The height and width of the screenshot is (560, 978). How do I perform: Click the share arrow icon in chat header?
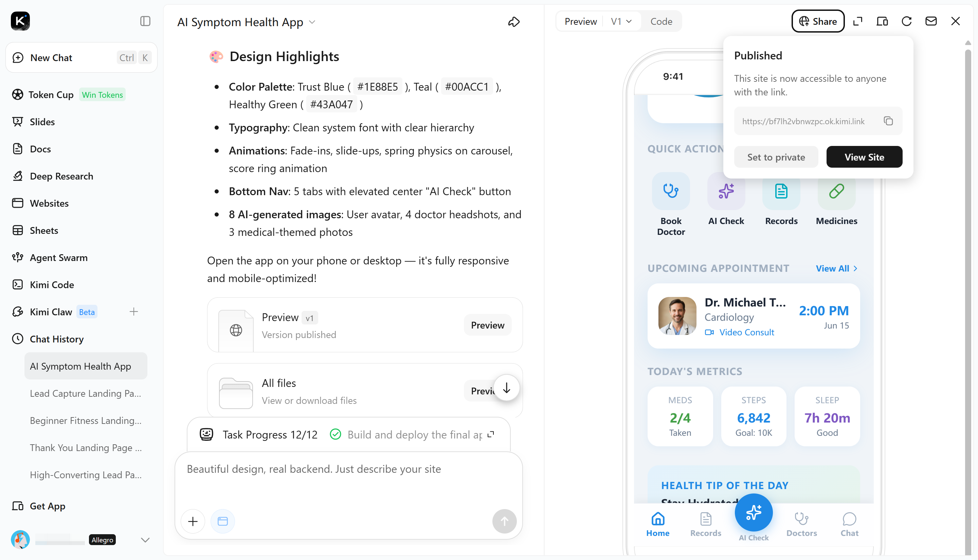(x=514, y=22)
